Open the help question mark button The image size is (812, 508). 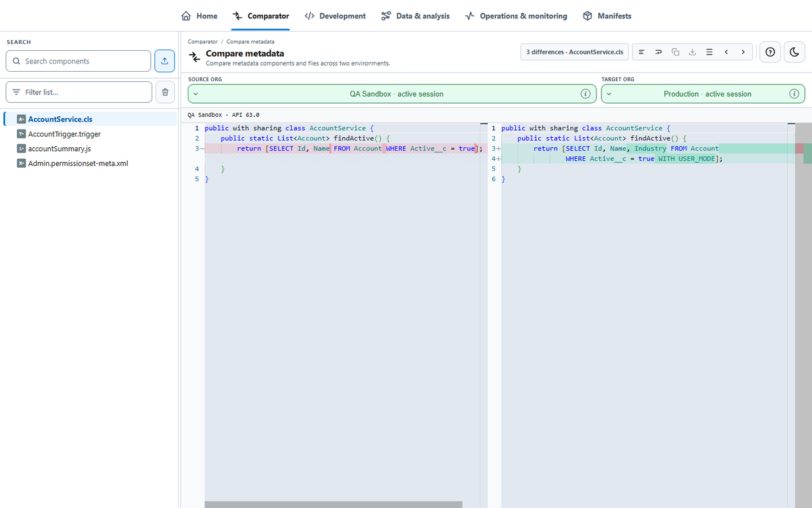770,52
